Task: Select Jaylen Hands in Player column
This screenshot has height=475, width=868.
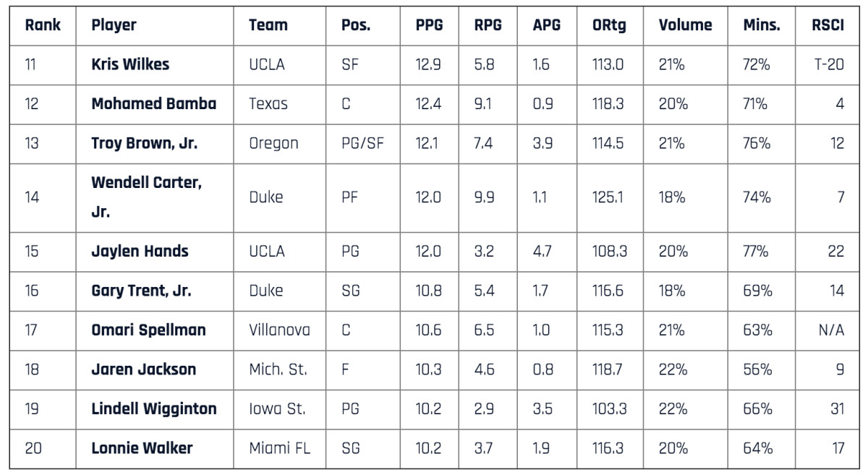Action: [x=140, y=252]
